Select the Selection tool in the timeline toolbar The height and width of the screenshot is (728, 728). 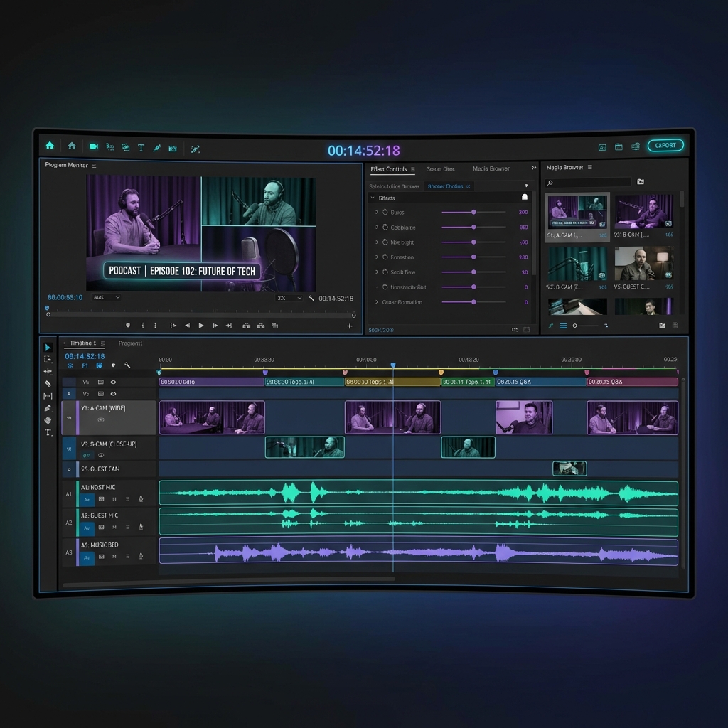(48, 348)
